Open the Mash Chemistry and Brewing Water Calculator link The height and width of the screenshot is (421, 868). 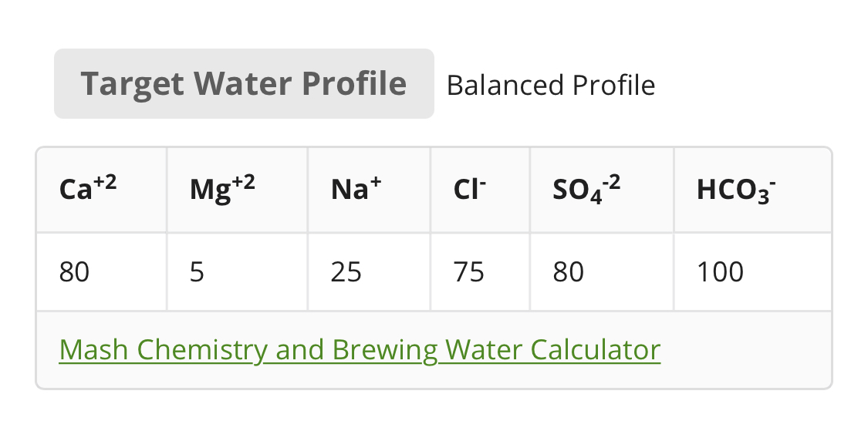360,350
